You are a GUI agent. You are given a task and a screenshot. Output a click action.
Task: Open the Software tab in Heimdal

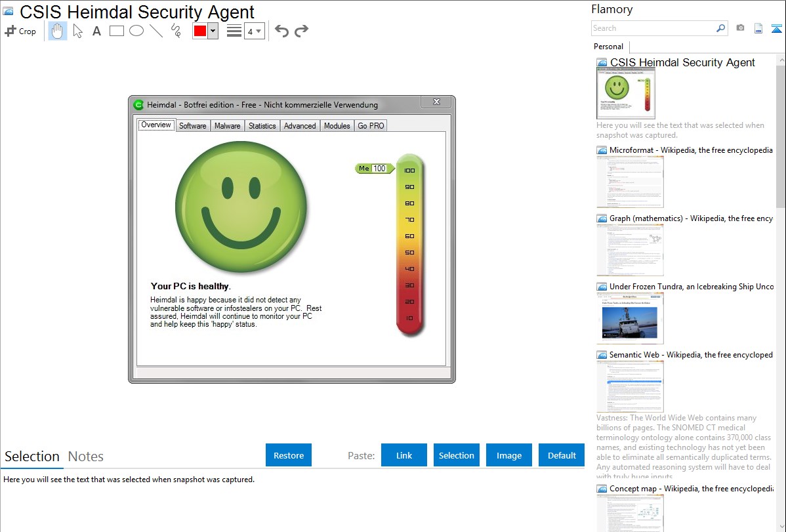192,126
